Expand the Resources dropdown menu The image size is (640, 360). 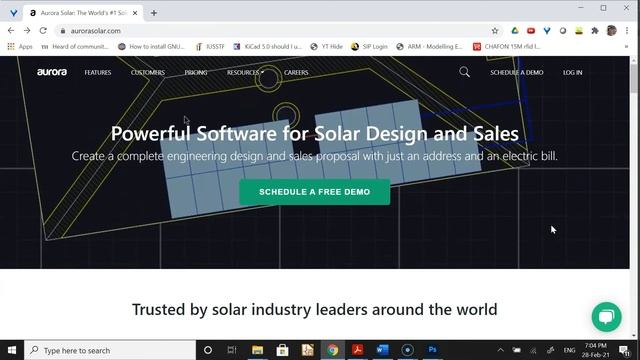coord(245,72)
